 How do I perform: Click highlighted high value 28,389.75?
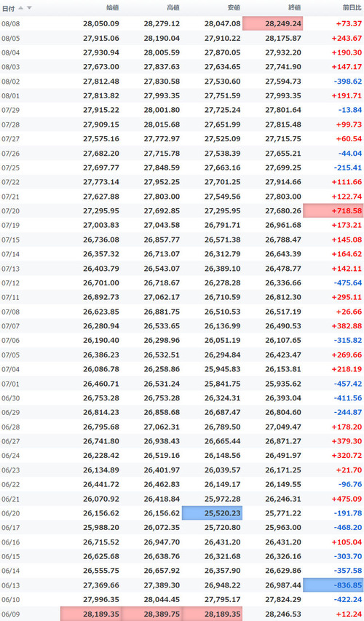(151, 614)
